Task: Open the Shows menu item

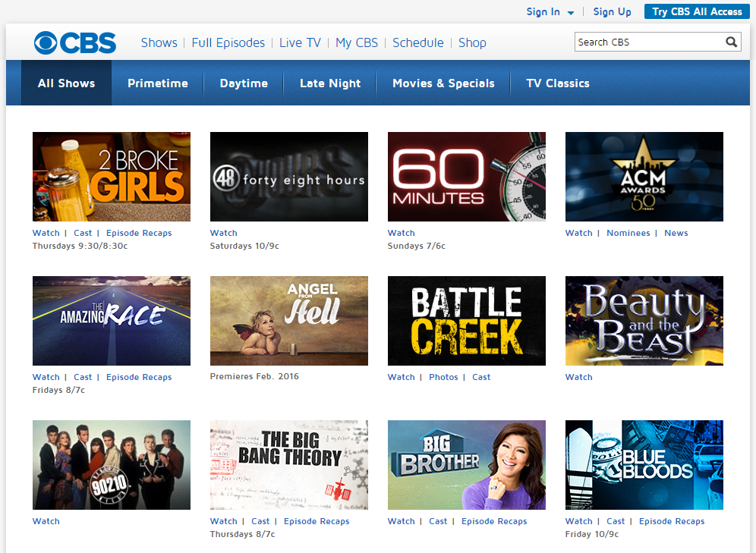Action: [159, 43]
